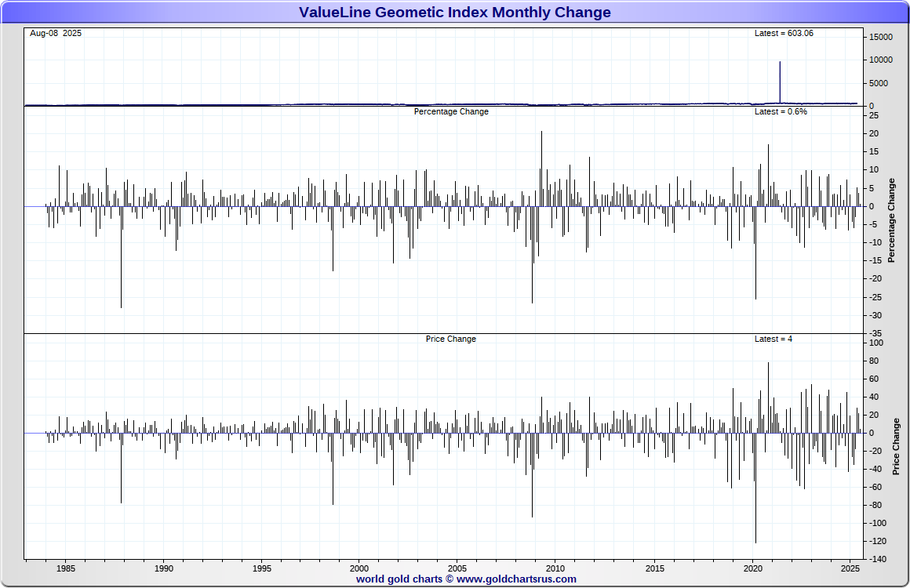Click the 25 percentage axis tick
Image resolution: width=910 pixels, height=588 pixels.
click(x=874, y=116)
